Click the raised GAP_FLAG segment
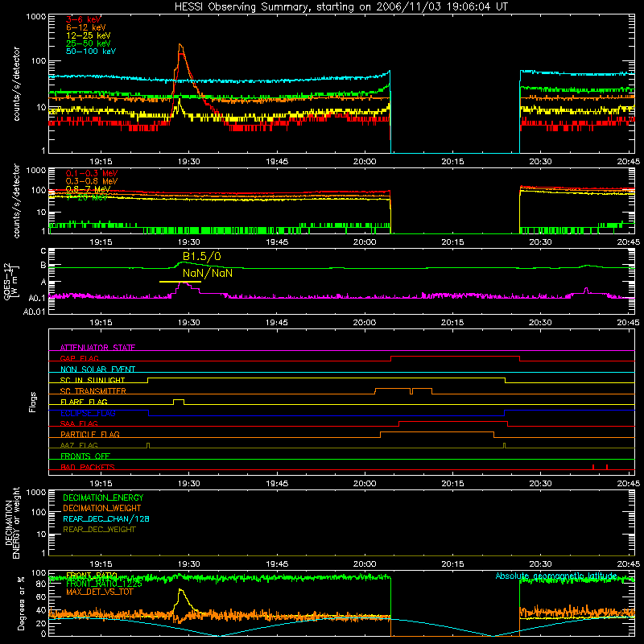Image resolution: width=644 pixels, height=644 pixels. (455, 357)
